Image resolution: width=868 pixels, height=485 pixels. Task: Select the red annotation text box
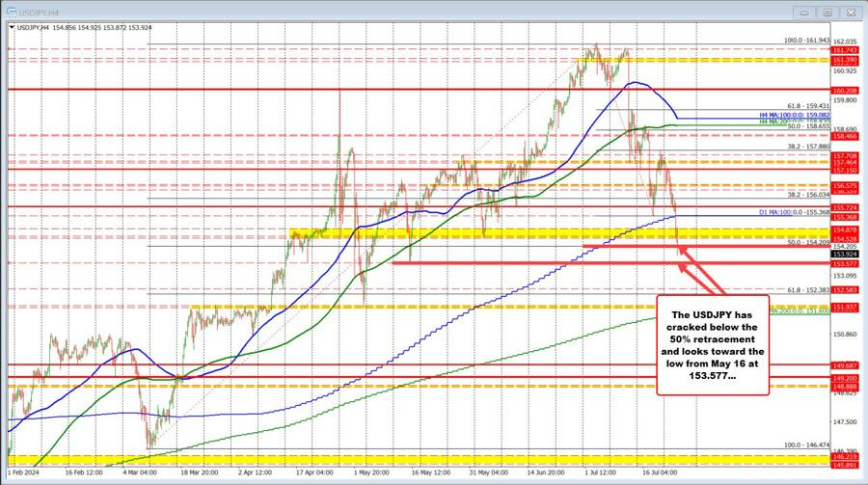713,345
